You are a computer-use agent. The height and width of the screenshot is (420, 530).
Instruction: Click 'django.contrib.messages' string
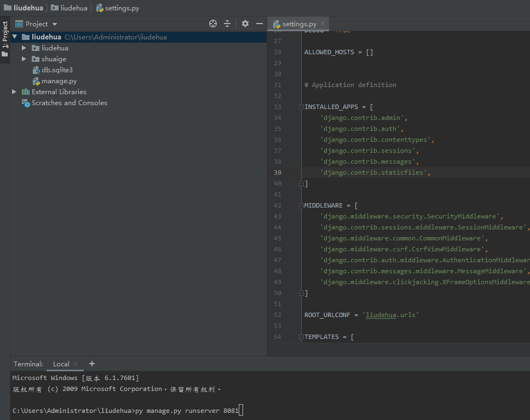pyautogui.click(x=368, y=162)
